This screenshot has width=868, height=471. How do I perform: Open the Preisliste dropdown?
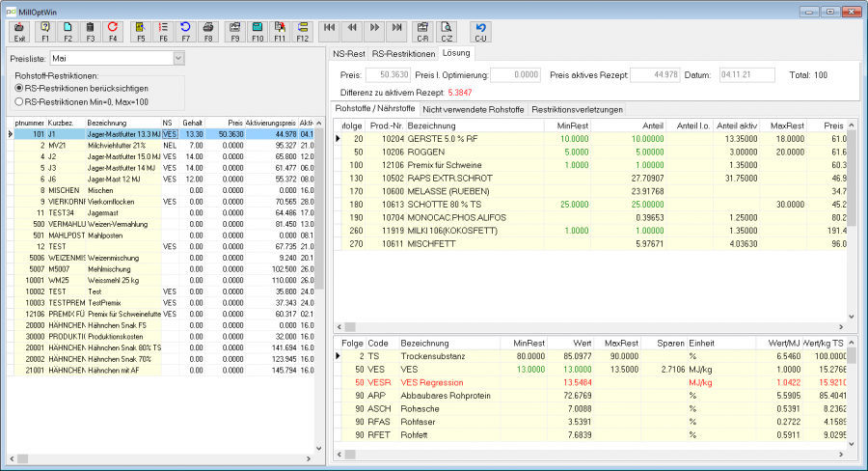(x=178, y=58)
